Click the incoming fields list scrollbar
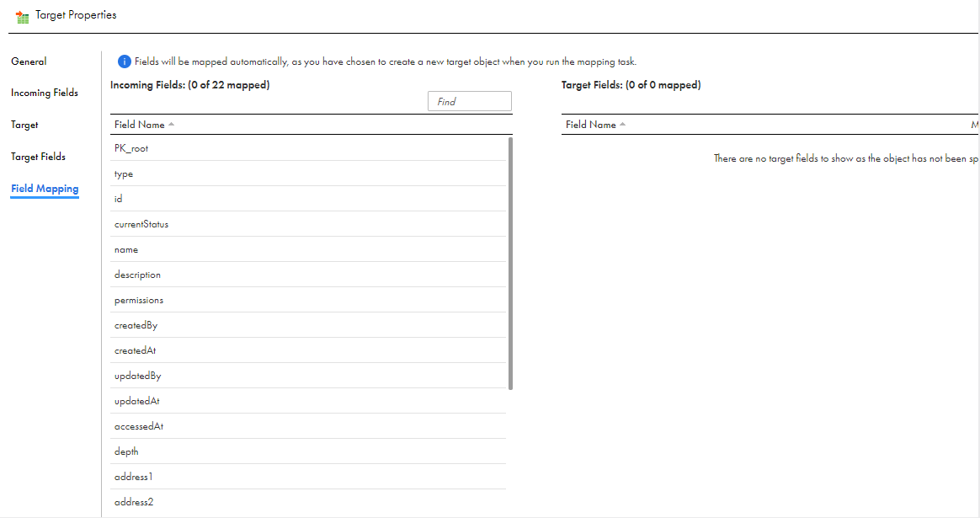Screen dimensions: 980x518 pyautogui.click(x=510, y=264)
